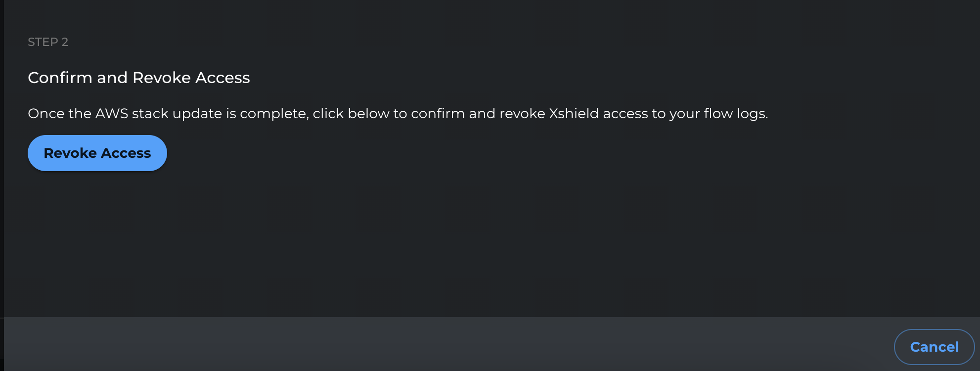980x371 pixels.
Task: Click the word "and" in the heading
Action: pyautogui.click(x=112, y=78)
